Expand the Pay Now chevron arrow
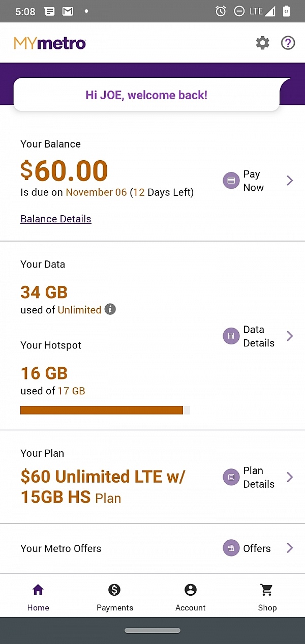 click(290, 181)
